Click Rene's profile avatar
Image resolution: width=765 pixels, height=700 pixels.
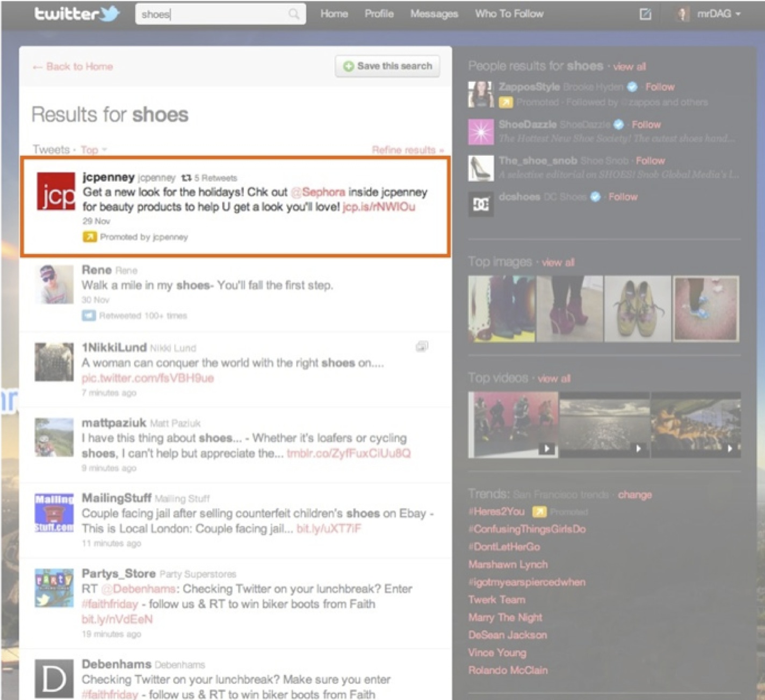click(x=54, y=284)
